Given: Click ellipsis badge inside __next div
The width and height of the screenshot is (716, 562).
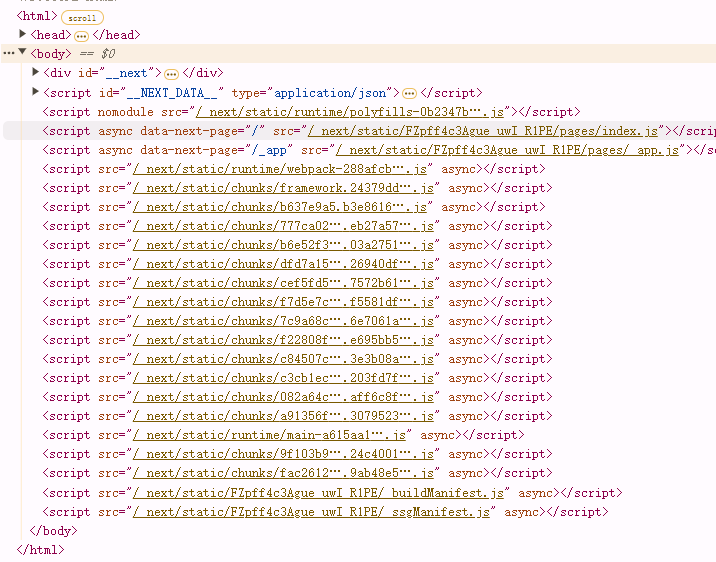Looking at the screenshot, I should tap(171, 74).
